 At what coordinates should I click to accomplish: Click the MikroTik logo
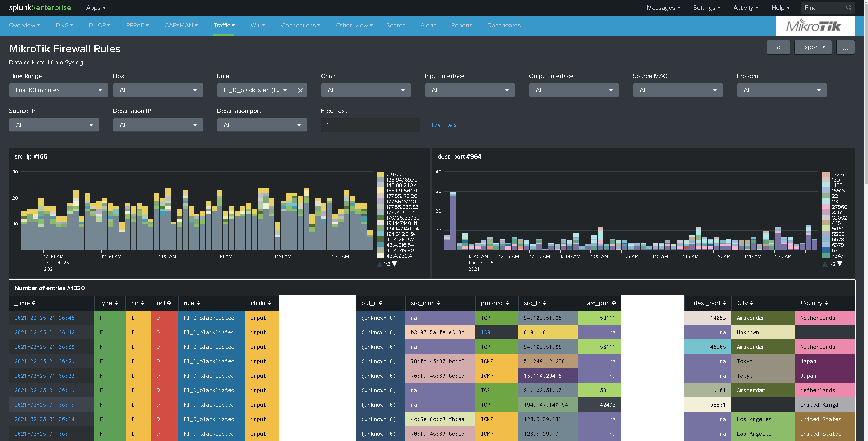click(815, 25)
